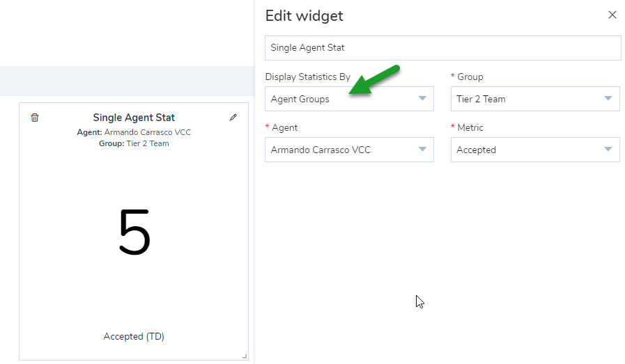Open the Agent dropdown arrow
This screenshot has height=364, width=625.
pyautogui.click(x=422, y=150)
